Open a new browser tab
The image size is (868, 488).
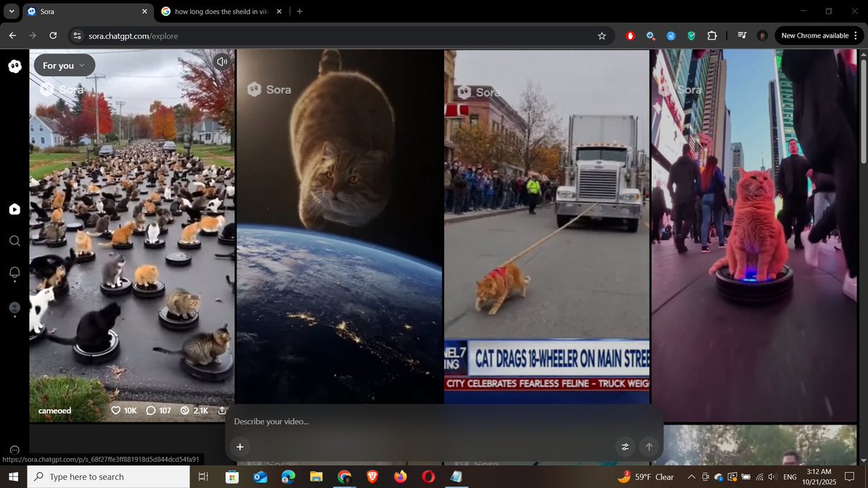[300, 12]
